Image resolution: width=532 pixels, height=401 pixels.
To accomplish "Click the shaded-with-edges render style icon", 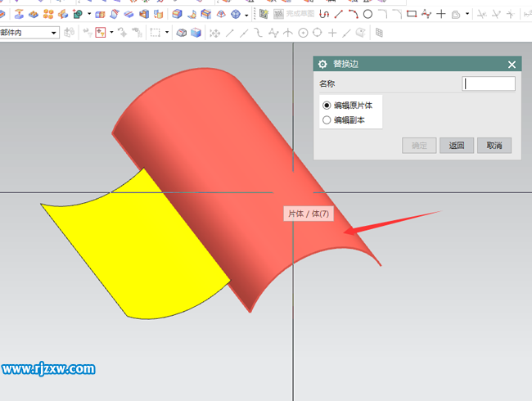I will [182, 32].
